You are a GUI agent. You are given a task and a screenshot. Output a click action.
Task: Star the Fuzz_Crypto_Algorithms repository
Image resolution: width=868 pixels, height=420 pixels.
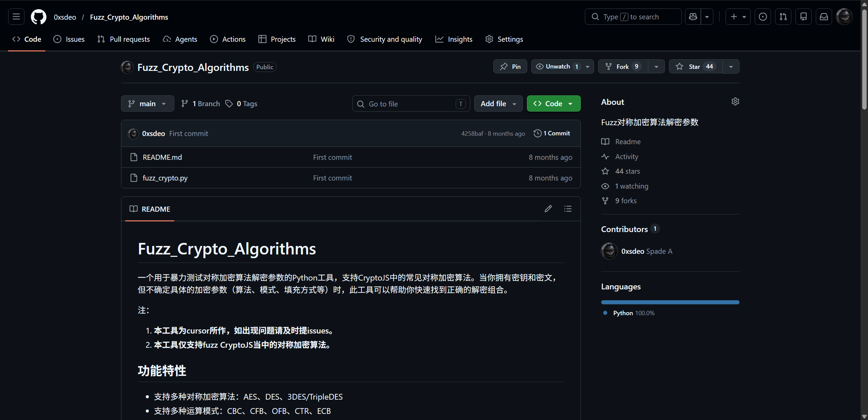pyautogui.click(x=696, y=66)
